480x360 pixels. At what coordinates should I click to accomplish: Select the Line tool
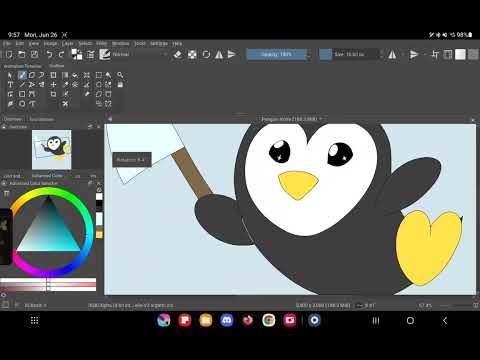coord(22,85)
